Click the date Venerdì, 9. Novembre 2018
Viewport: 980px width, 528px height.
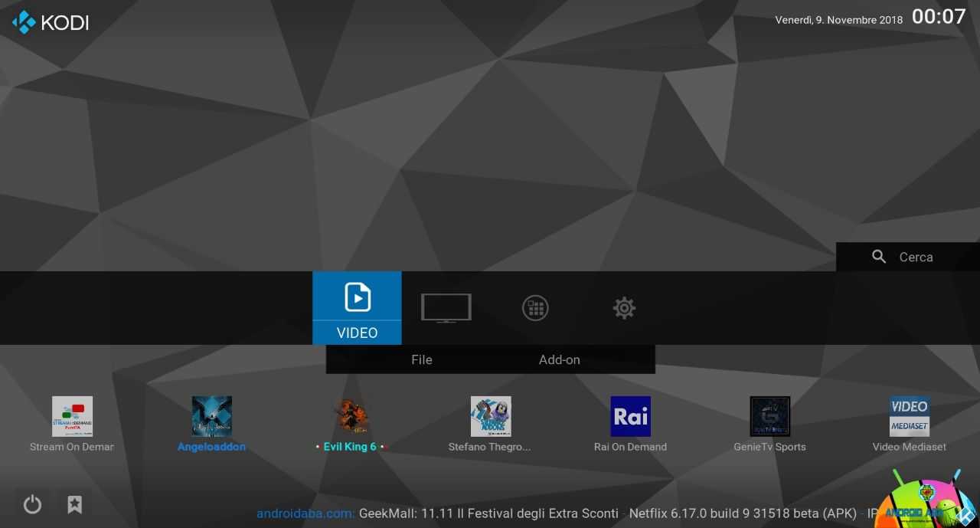839,20
